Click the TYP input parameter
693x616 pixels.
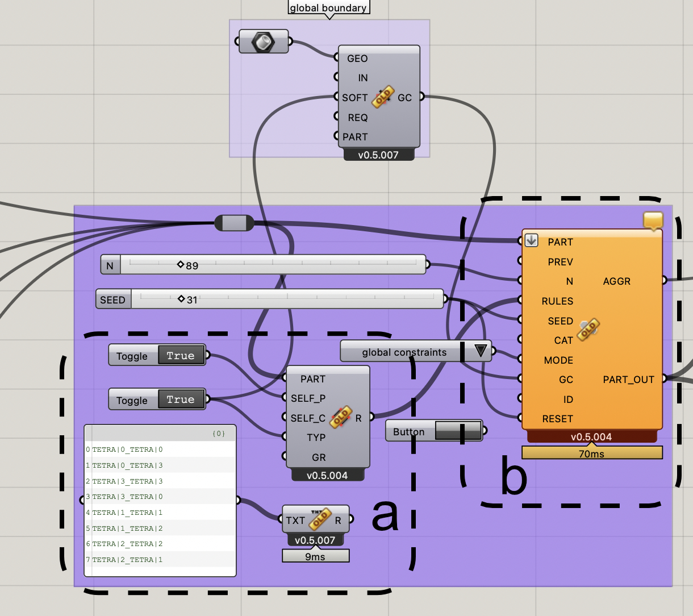click(x=316, y=438)
